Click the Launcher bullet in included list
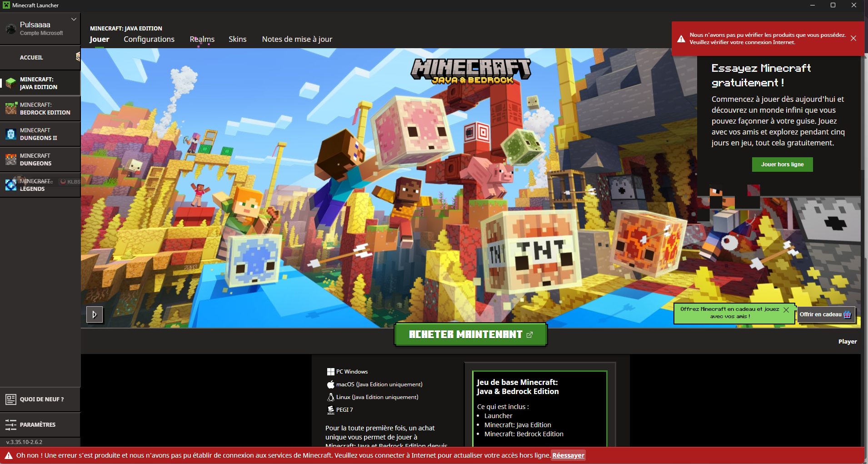 tap(498, 416)
